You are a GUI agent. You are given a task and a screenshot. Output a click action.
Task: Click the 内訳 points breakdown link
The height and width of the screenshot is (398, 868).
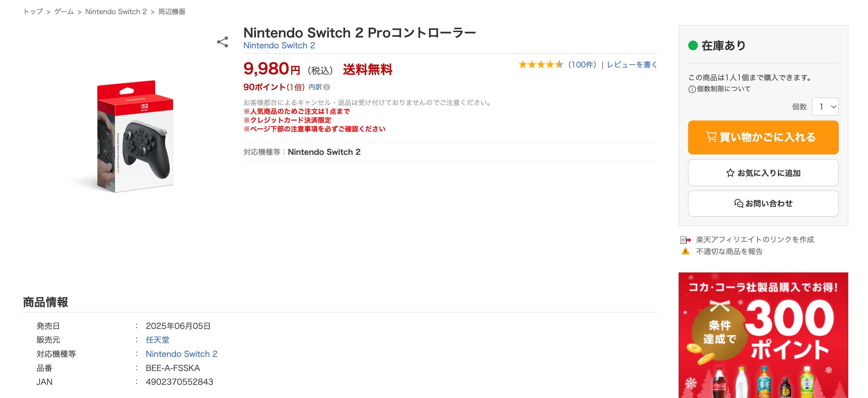(x=315, y=87)
